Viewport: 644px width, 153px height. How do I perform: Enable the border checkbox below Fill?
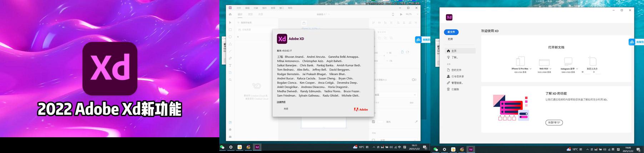373,140
